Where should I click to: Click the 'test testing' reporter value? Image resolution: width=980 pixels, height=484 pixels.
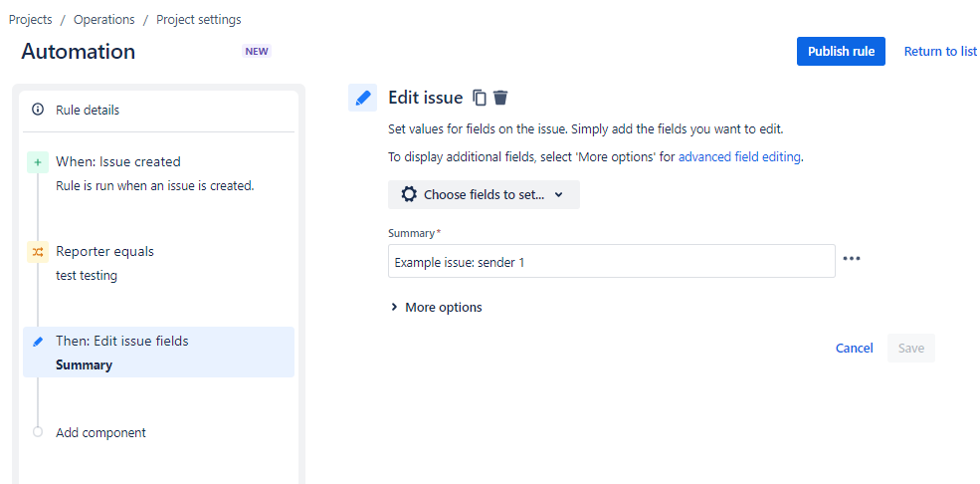tap(87, 275)
